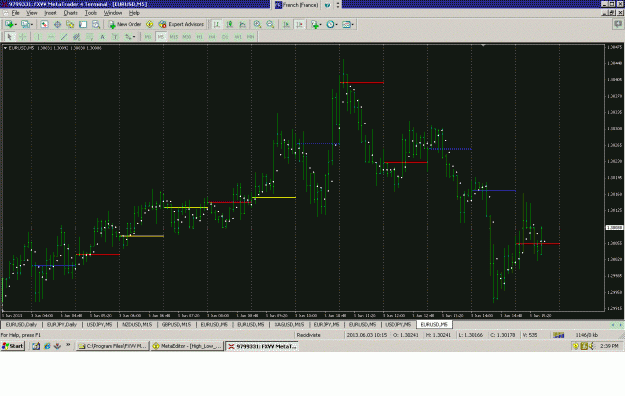625x396 pixels.
Task: Select the Arrows drawing tool icon
Action: [128, 37]
